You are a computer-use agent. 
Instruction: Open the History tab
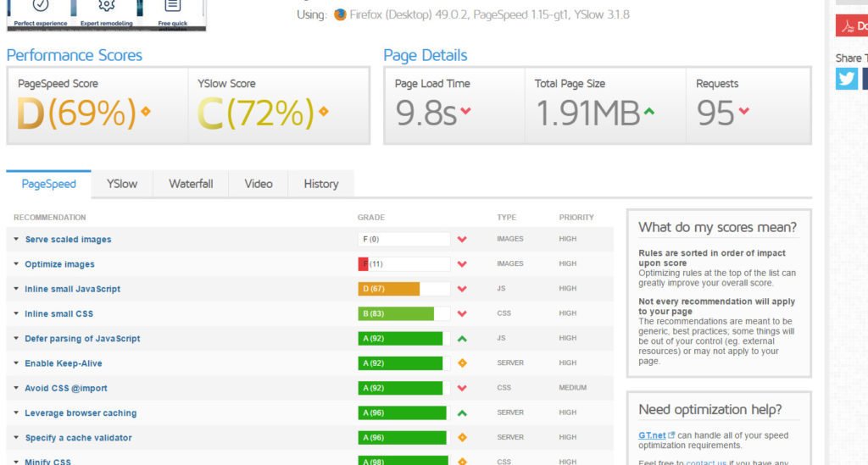click(320, 184)
